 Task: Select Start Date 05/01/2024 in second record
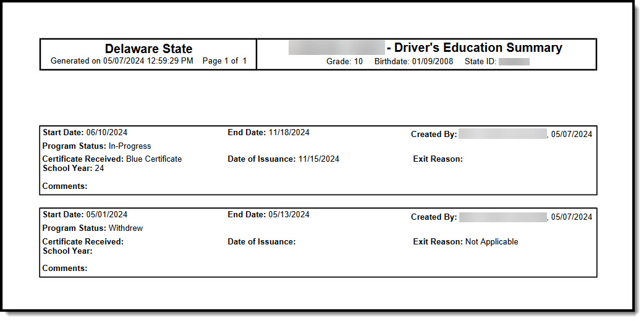pos(85,215)
